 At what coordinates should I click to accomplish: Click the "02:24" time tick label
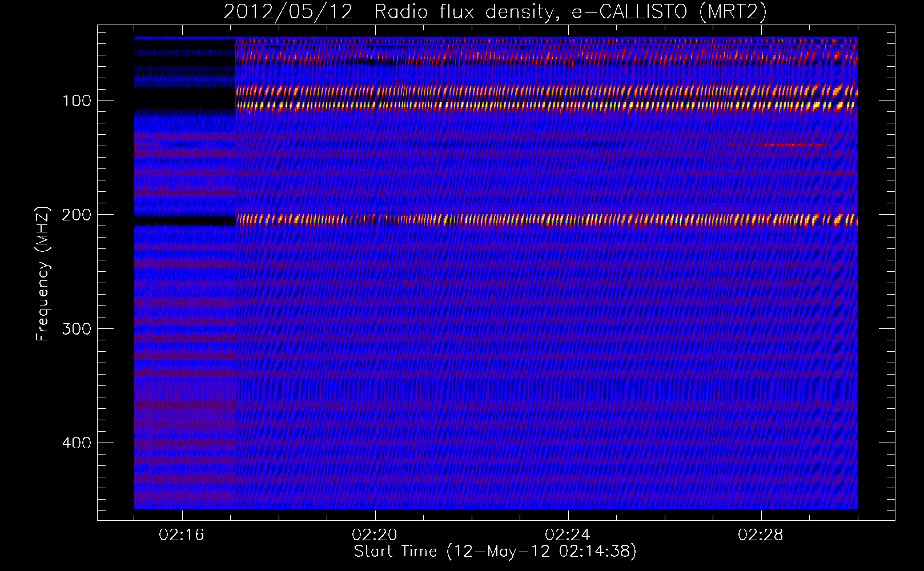click(x=568, y=535)
